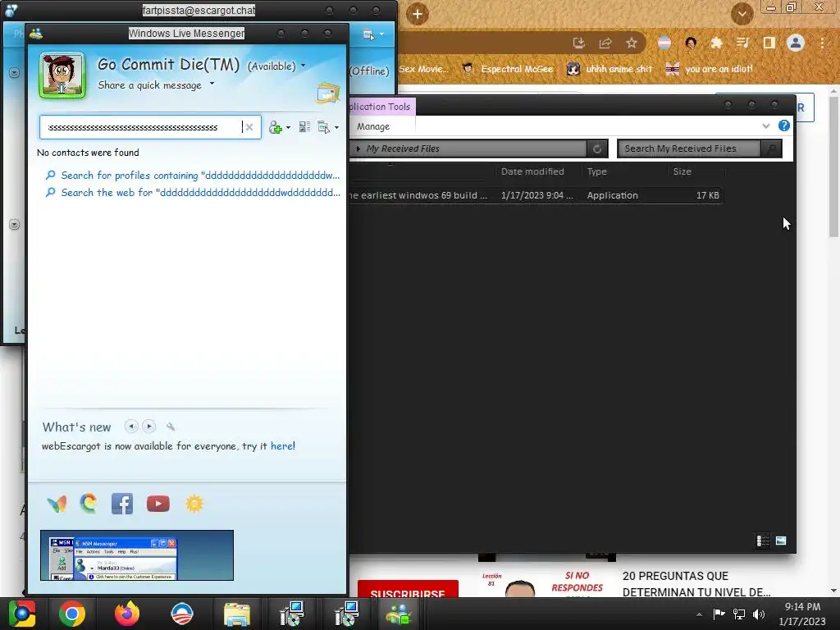Open menu icon in the fartpissta conversation window
This screenshot has width=840, height=630.
[368, 34]
